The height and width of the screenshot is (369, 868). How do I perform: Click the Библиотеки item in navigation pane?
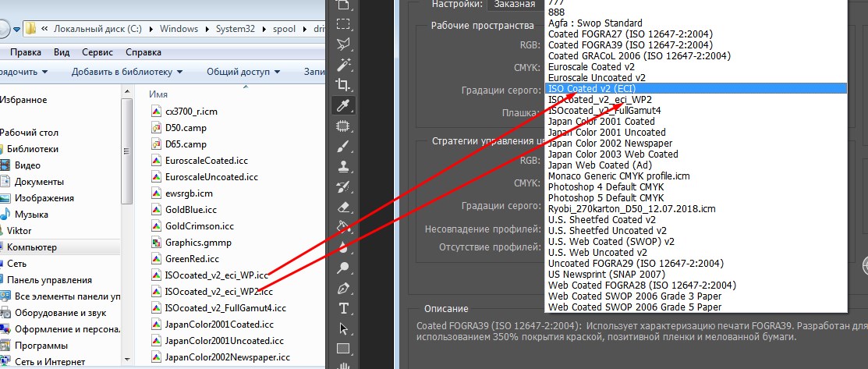tap(32, 149)
